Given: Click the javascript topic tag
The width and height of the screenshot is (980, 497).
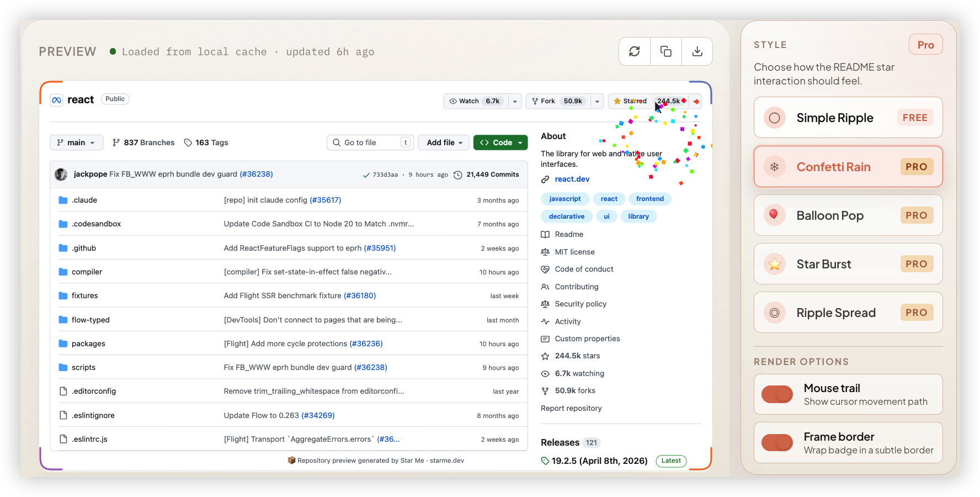Looking at the screenshot, I should point(565,199).
